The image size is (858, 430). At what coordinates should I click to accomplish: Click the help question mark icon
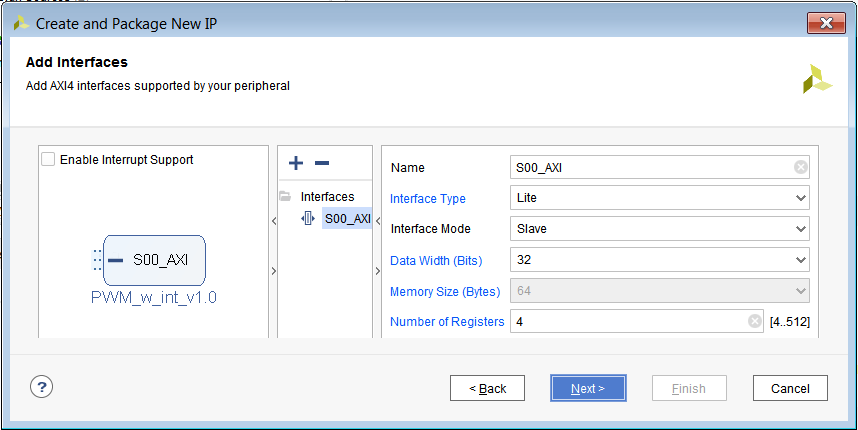coord(43,387)
